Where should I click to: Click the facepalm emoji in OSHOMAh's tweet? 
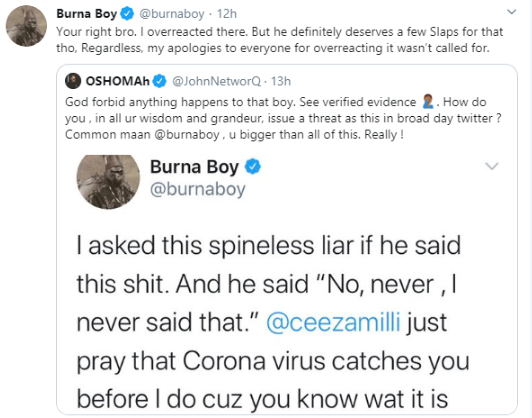(x=428, y=101)
